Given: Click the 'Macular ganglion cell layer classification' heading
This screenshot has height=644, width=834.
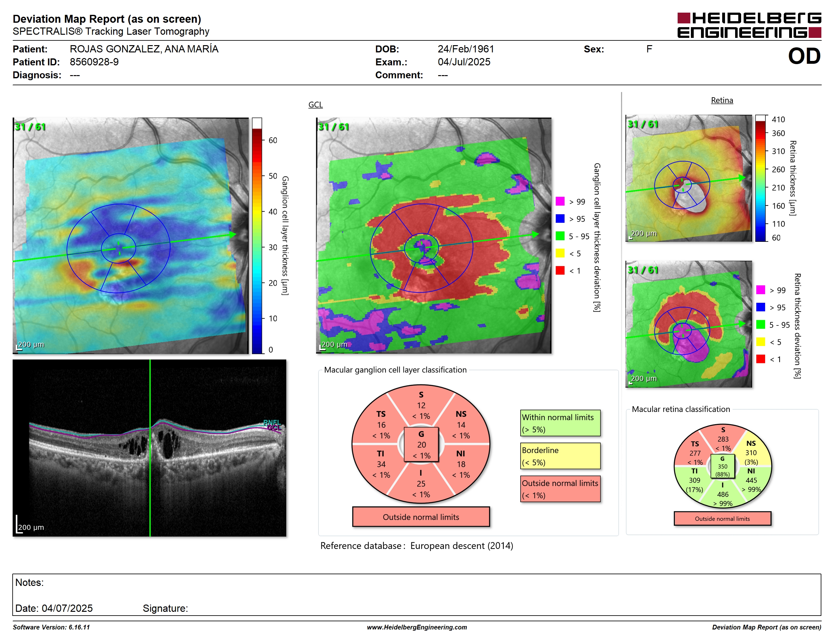Looking at the screenshot, I should [x=395, y=370].
